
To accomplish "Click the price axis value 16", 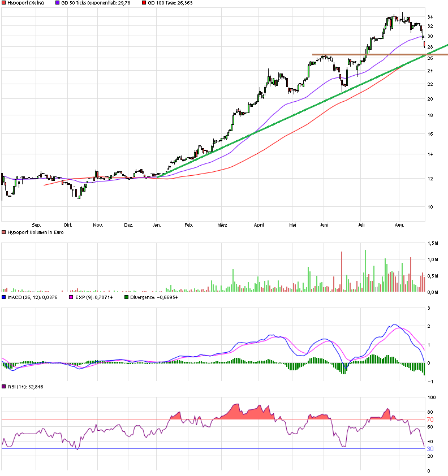I will click(x=430, y=134).
